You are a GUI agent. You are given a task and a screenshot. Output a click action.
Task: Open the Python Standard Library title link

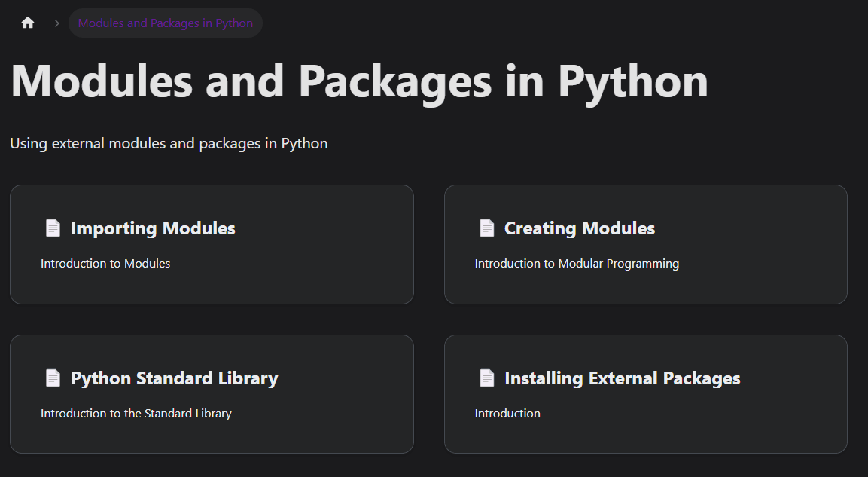(x=174, y=378)
